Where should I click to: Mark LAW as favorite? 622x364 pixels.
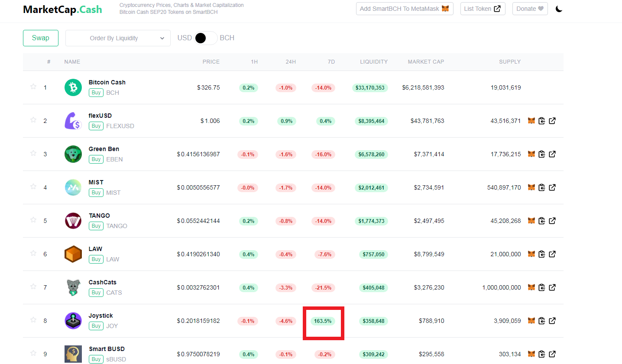click(x=33, y=253)
